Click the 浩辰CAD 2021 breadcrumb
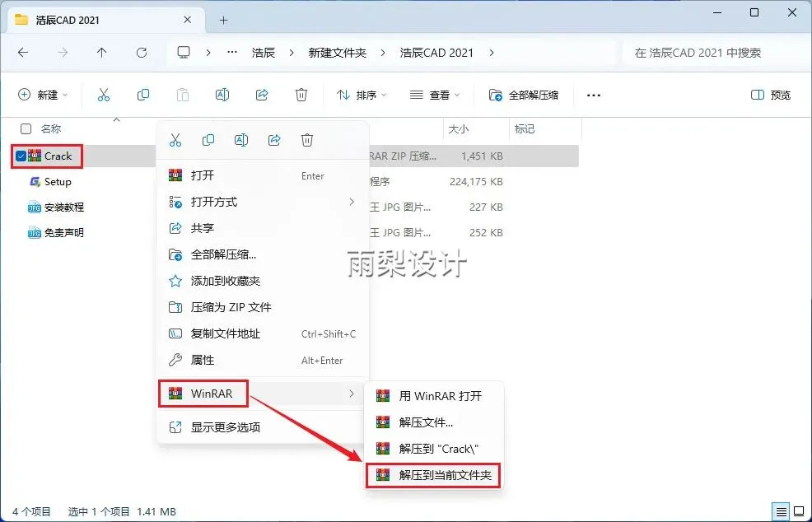The image size is (812, 522). pyautogui.click(x=436, y=53)
